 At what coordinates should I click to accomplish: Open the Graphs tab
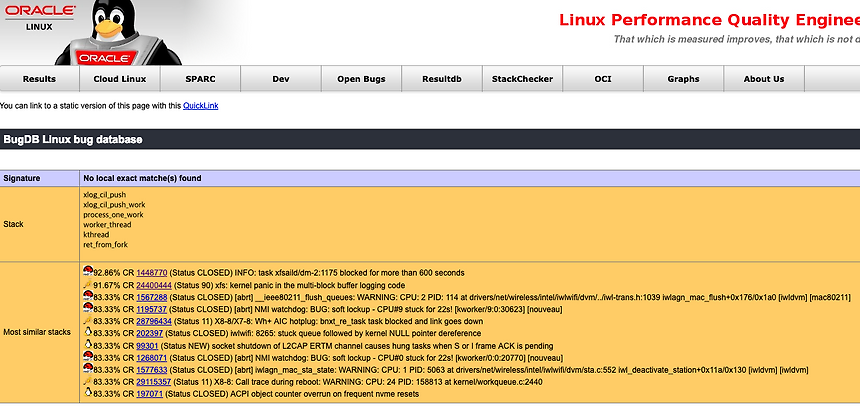[683, 78]
